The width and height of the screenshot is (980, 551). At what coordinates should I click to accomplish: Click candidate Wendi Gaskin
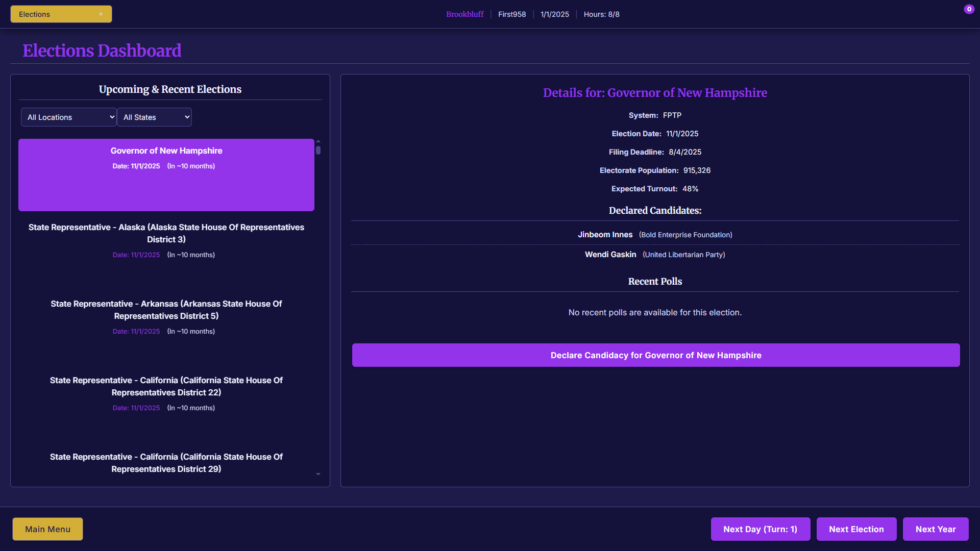pos(610,255)
